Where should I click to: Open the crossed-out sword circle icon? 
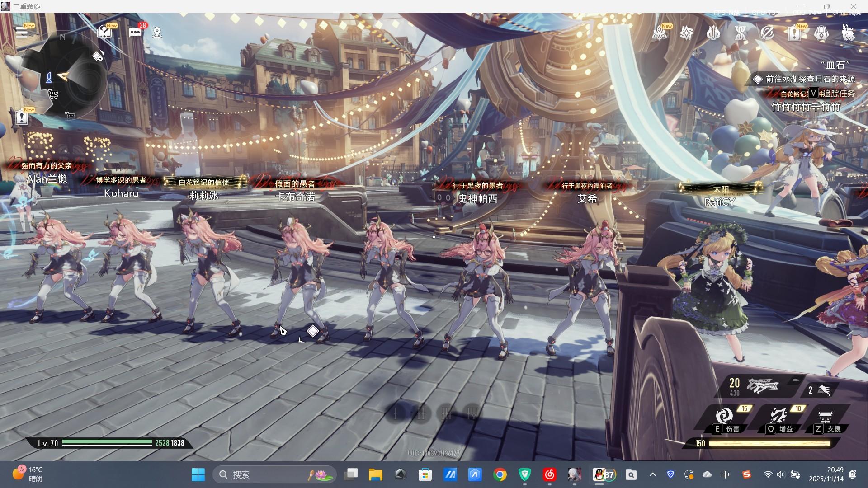click(767, 33)
